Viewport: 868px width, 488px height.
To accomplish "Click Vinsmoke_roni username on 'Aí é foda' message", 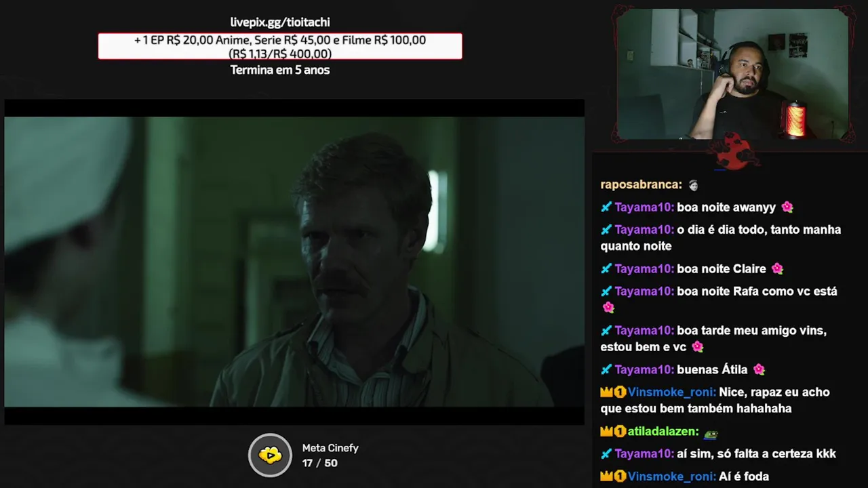I will pyautogui.click(x=671, y=476).
